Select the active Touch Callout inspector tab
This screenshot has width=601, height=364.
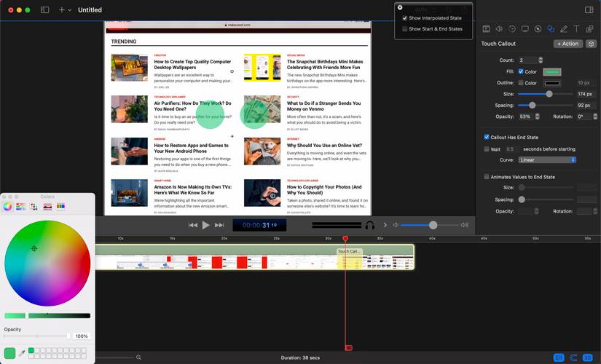pyautogui.click(x=551, y=28)
